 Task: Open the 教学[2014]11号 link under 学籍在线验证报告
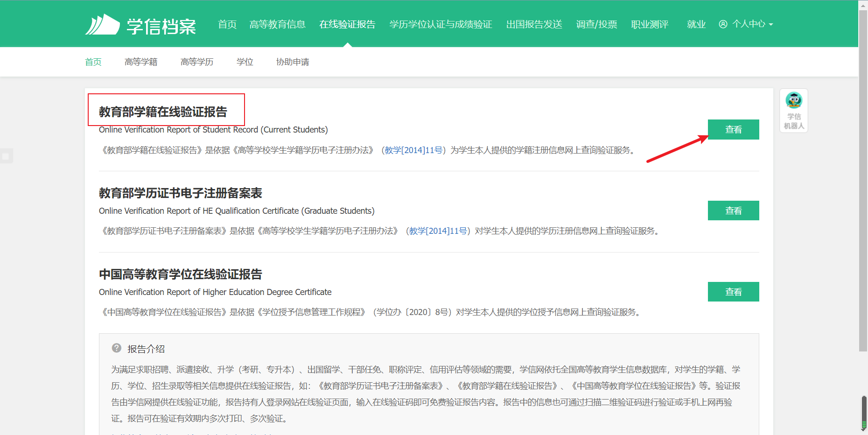[x=413, y=150]
